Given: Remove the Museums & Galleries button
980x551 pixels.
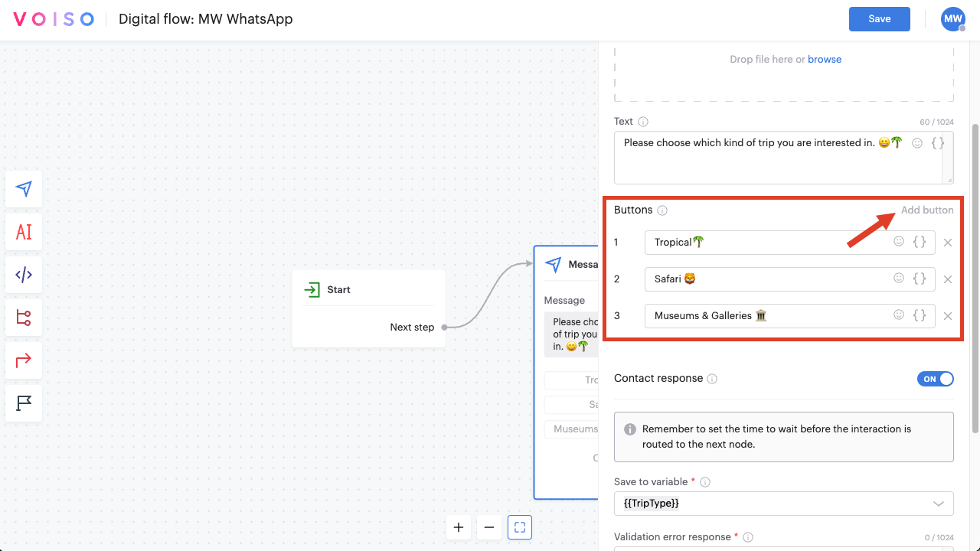Looking at the screenshot, I should click(x=948, y=316).
